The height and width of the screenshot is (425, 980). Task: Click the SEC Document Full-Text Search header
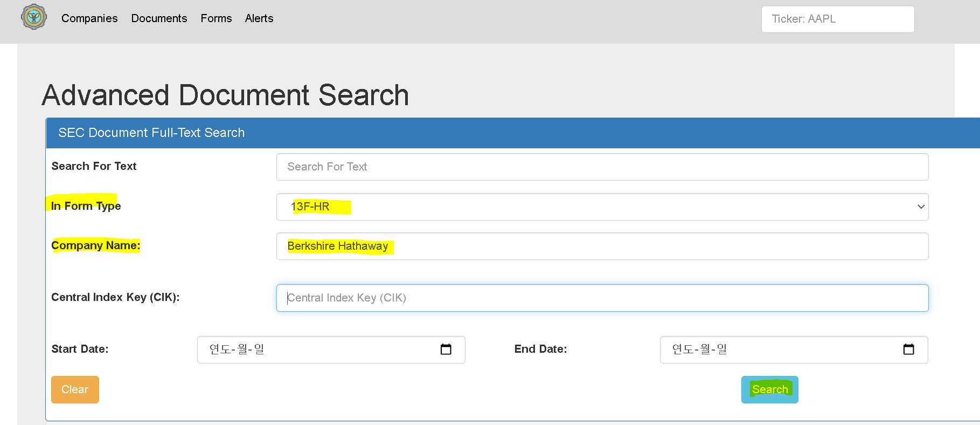tap(151, 133)
